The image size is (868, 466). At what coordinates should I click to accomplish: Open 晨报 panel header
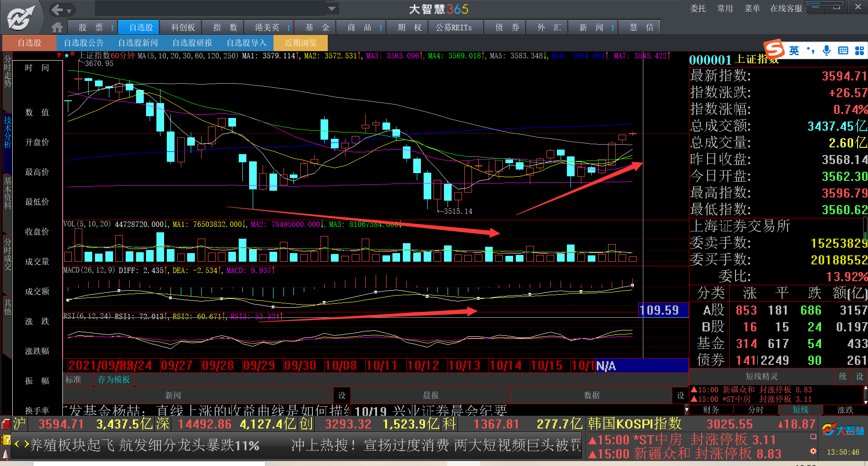coord(431,395)
